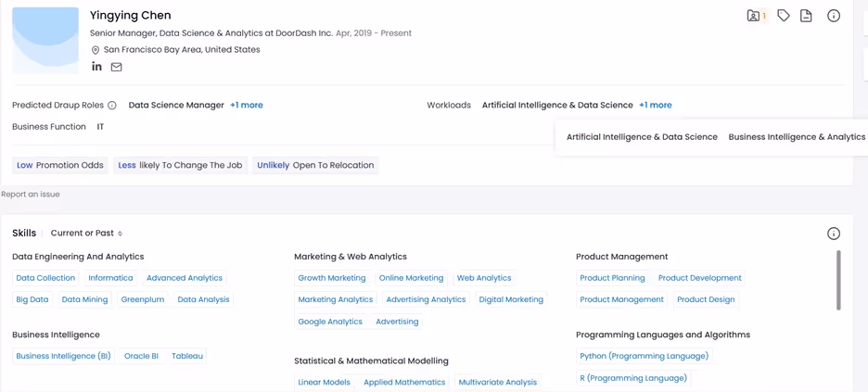Click the Statistical & Mathematical Modelling heading
The image size is (868, 392).
point(372,361)
